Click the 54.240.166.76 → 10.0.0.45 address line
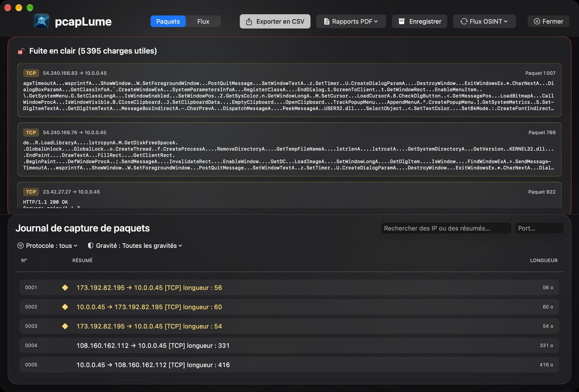The height and width of the screenshot is (392, 579). [75, 132]
